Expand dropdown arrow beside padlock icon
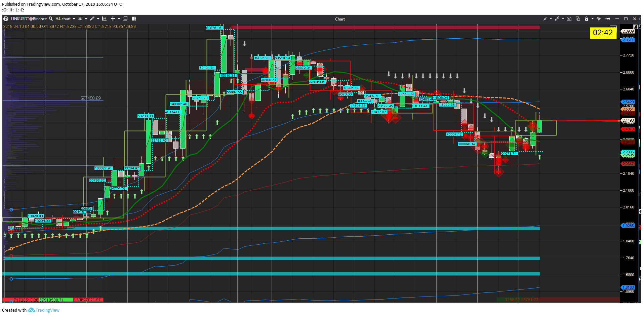This screenshot has width=644, height=316. [x=593, y=18]
